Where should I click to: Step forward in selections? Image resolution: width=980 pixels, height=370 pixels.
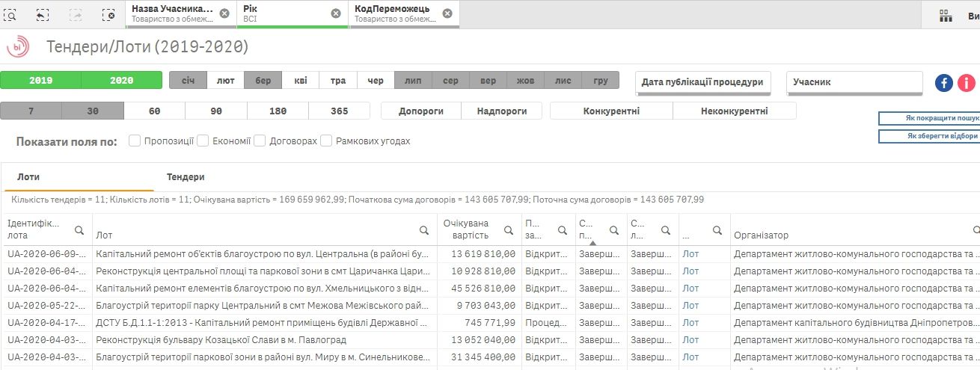[x=76, y=14]
